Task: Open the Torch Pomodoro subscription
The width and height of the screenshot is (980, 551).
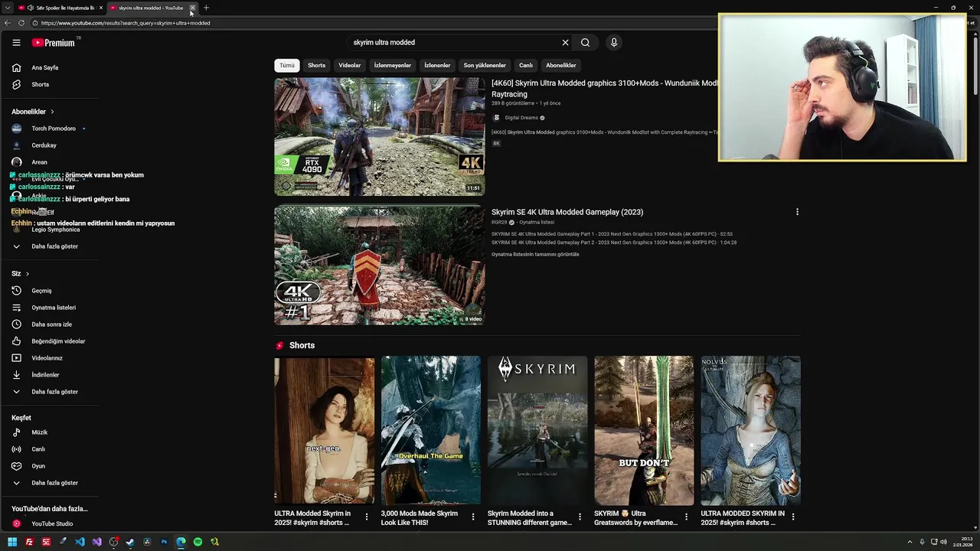Action: 54,129
